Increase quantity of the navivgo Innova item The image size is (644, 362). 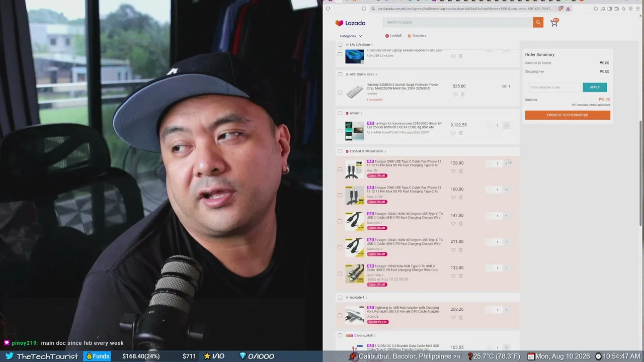(506, 125)
